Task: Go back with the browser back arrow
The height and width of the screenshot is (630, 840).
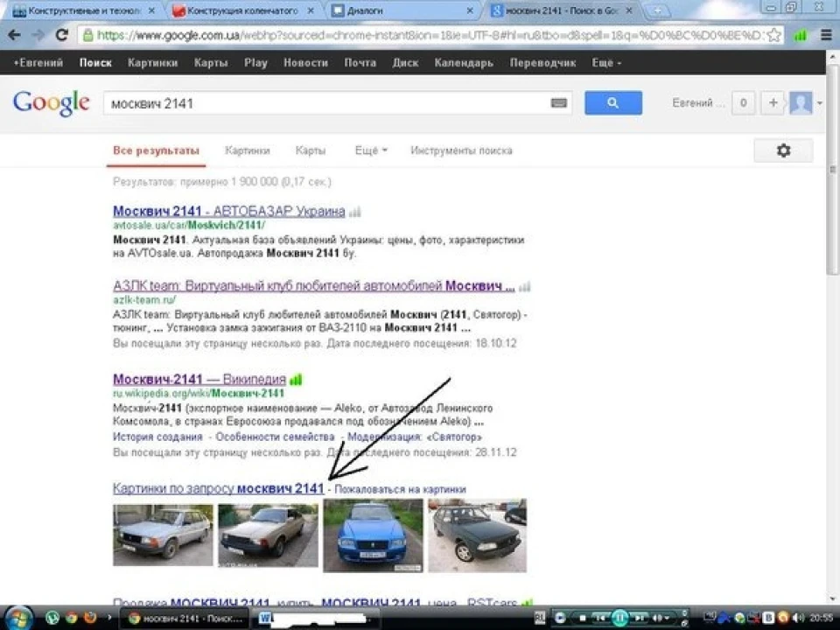Action: coord(15,35)
